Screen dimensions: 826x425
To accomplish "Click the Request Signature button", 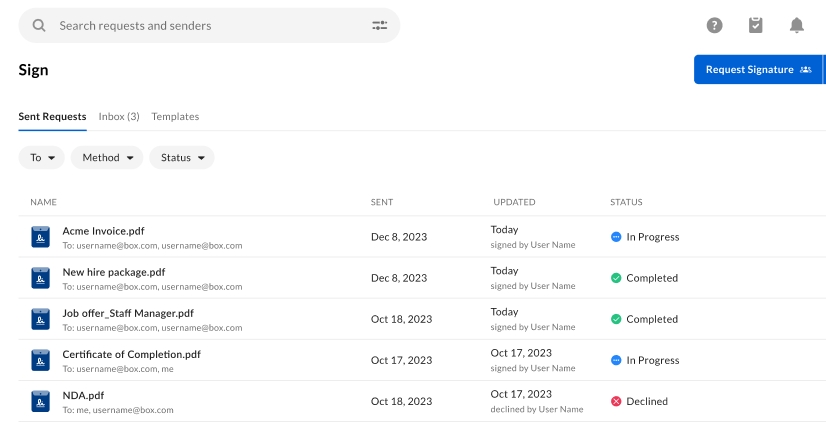I will (x=757, y=70).
